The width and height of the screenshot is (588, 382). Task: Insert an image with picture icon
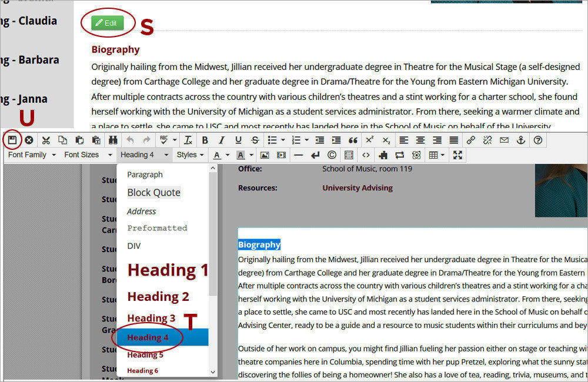(265, 155)
